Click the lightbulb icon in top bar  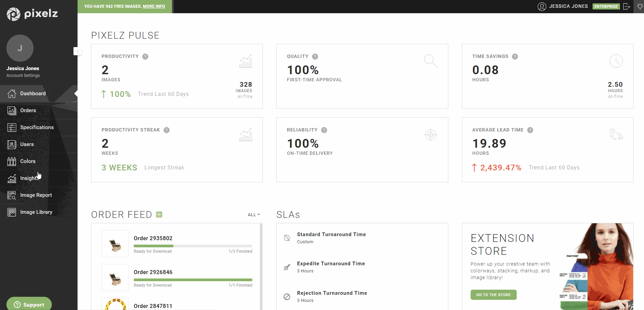coord(640,6)
